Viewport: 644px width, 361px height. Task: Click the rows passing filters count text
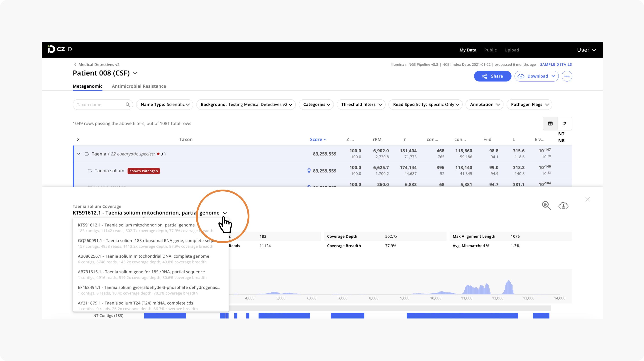[132, 124]
